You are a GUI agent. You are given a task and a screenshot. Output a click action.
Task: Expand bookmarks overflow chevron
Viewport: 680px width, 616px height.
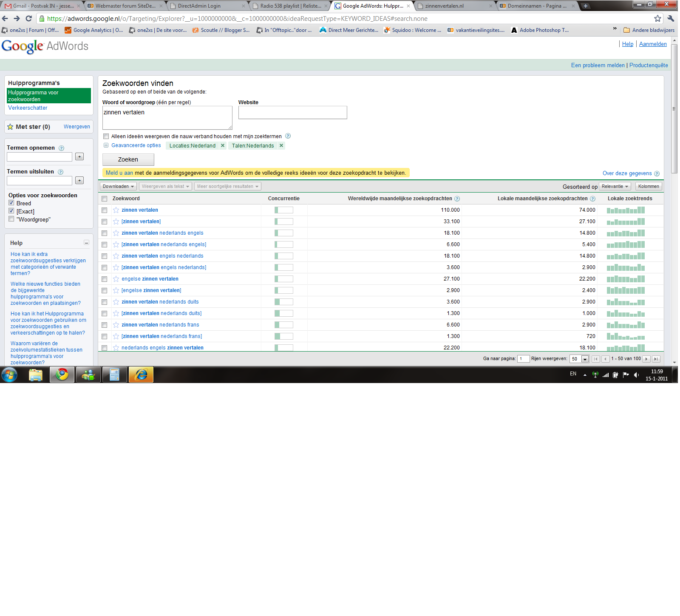(x=615, y=29)
